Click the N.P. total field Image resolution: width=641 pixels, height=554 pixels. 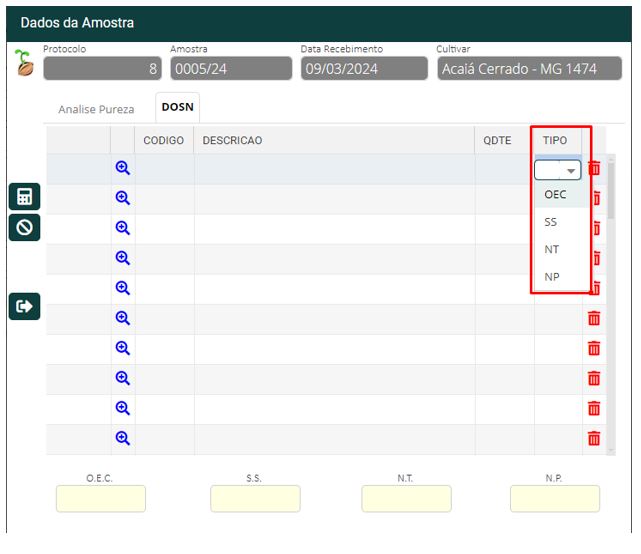coord(555,498)
